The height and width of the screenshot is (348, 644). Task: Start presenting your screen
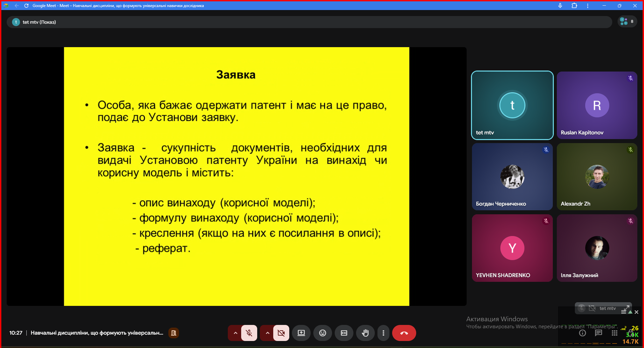point(301,333)
